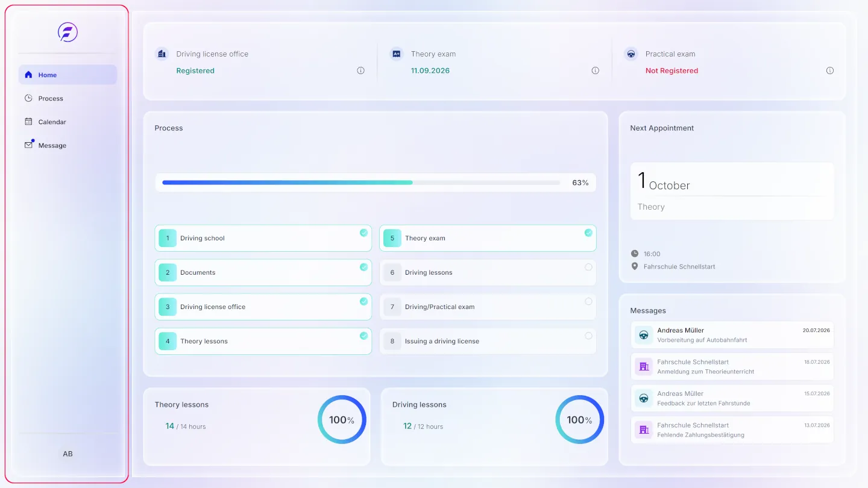Click the Messages panel heading
Viewport: 868px width, 488px height.
648,310
